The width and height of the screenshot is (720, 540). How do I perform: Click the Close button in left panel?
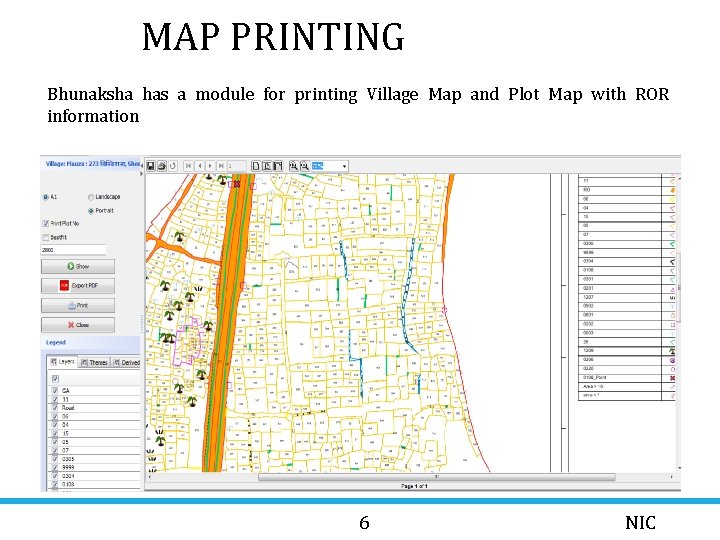78,325
